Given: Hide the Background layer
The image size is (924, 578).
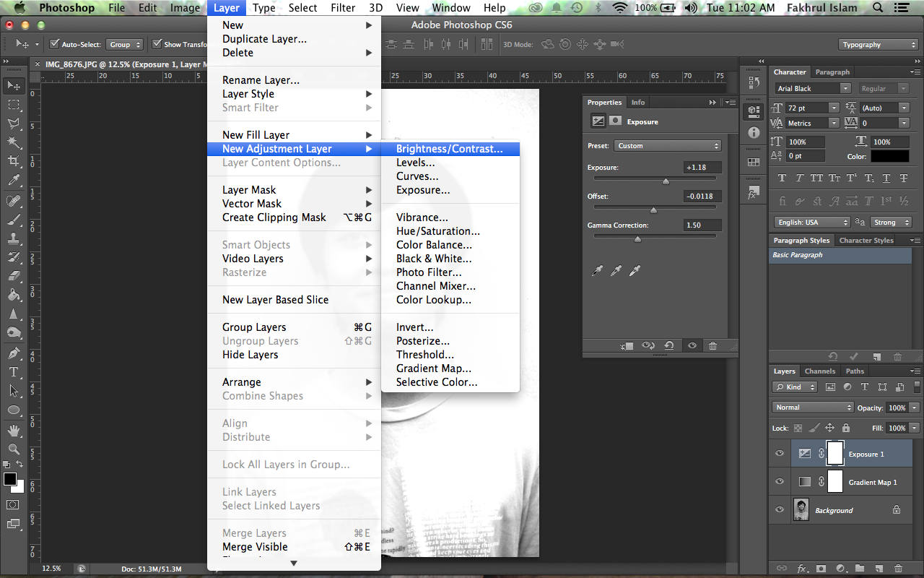Looking at the screenshot, I should [x=780, y=510].
